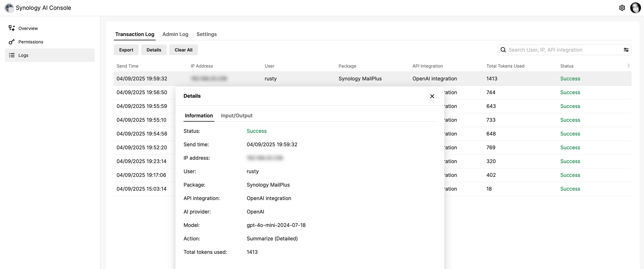Click the 744 tokens cell
This screenshot has height=269, width=644.
[491, 92]
